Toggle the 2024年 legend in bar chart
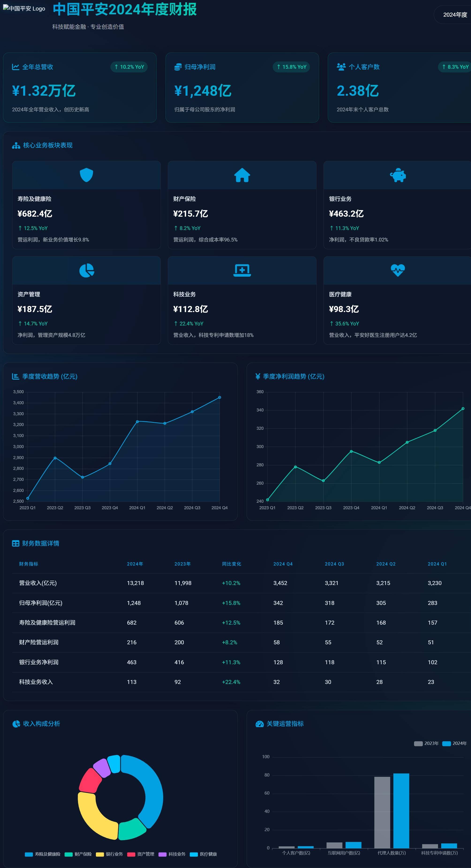Screen dimensions: 471x868 pos(455,743)
